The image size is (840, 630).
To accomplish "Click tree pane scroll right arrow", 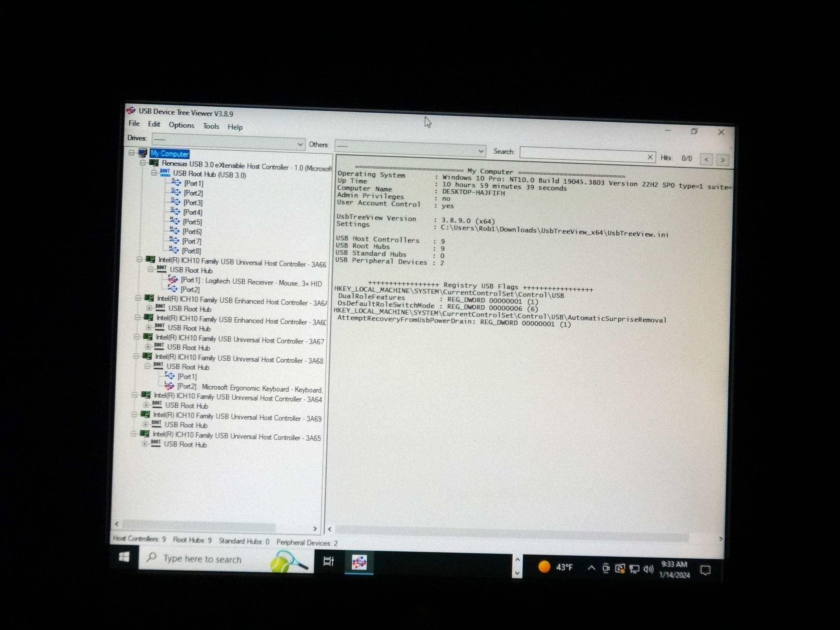I will [315, 529].
